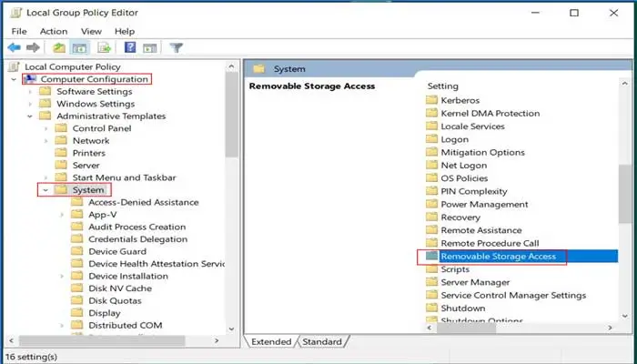Go up one level using the toolbar folder icon
Image resolution: width=637 pixels, height=364 pixels.
59,47
